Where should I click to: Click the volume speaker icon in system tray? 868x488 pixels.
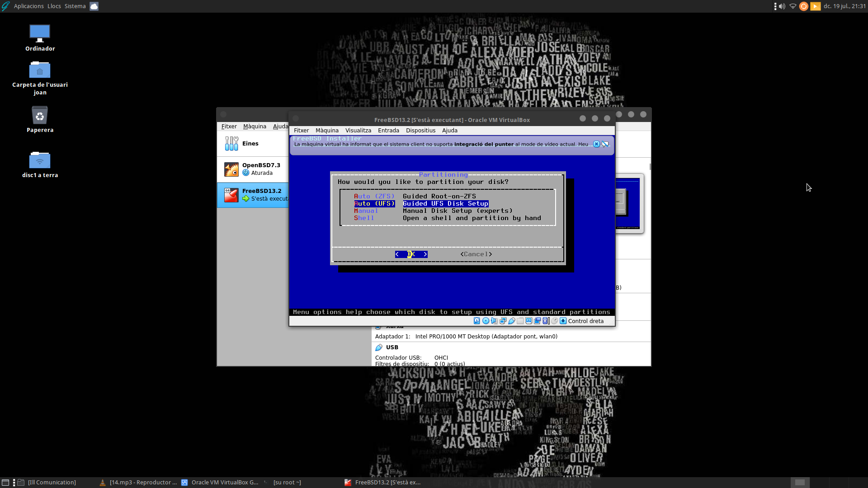coord(782,6)
